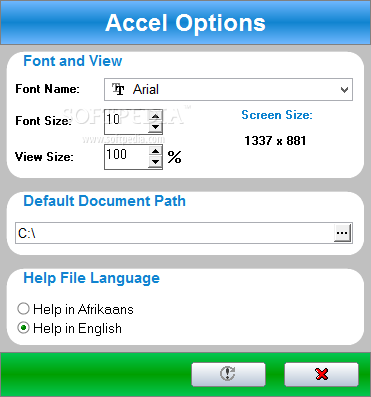Select Help in English radio button
This screenshot has height=397, width=371.
[23, 328]
